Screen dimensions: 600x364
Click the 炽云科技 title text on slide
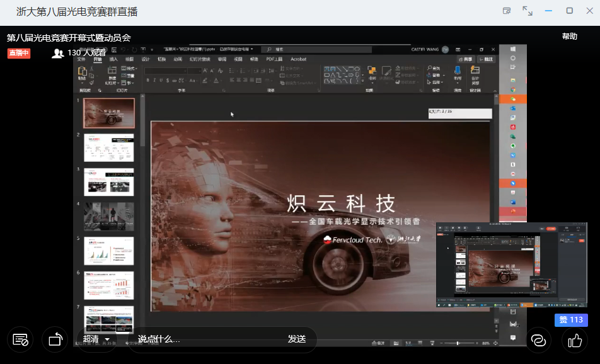340,203
